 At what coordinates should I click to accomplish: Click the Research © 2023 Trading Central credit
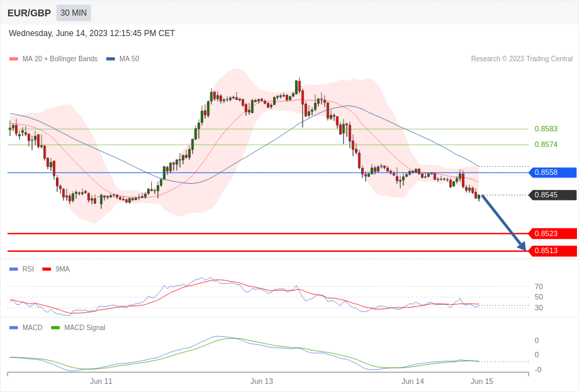pyautogui.click(x=522, y=59)
